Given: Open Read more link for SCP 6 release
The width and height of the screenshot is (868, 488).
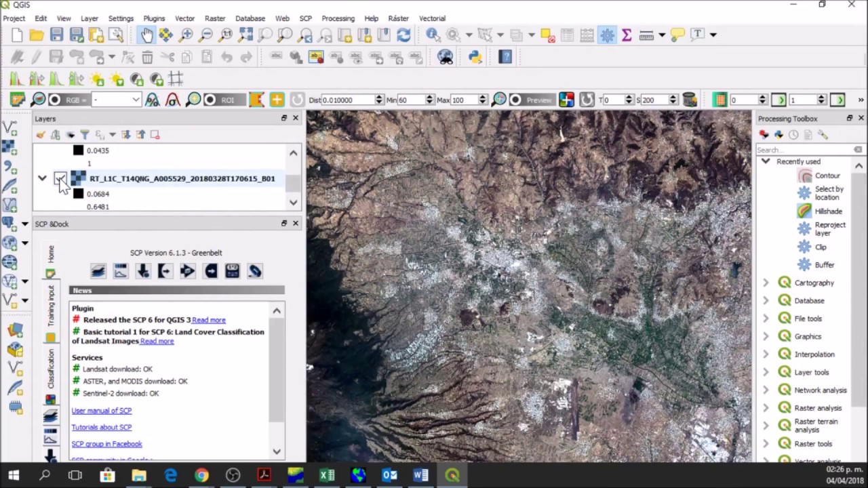Looking at the screenshot, I should pos(208,320).
